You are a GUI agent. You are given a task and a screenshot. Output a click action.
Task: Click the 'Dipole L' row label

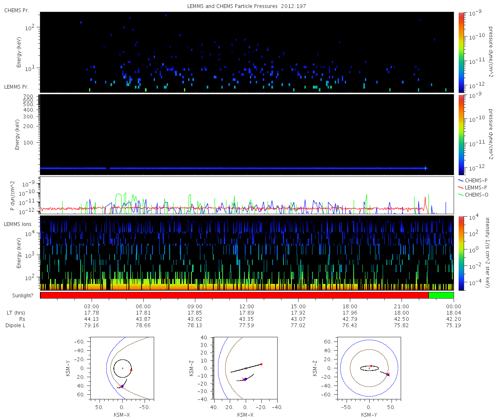(x=16, y=325)
